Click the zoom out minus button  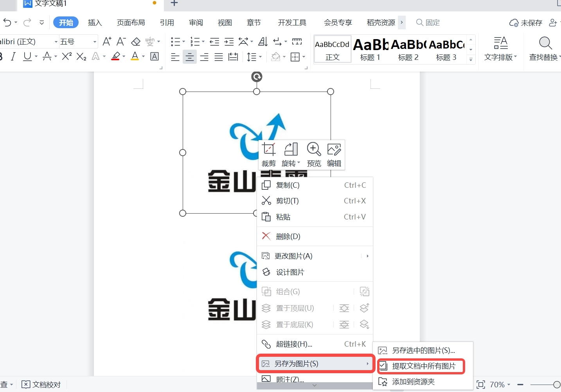click(520, 385)
